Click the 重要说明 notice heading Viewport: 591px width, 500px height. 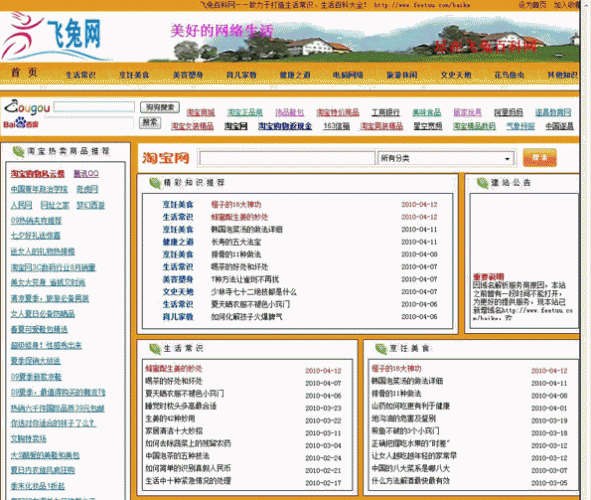488,277
